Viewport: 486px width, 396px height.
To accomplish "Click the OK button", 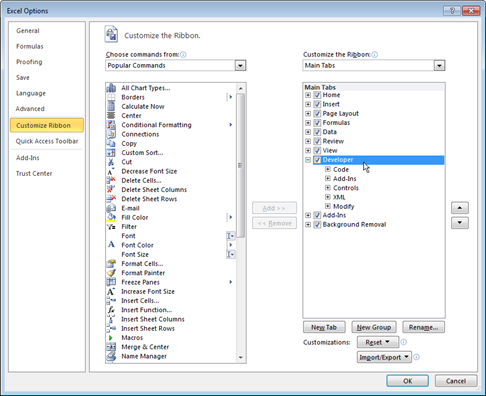I will 407,381.
